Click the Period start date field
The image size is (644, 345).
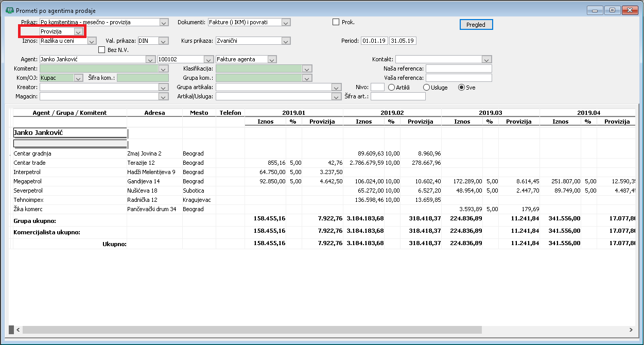pyautogui.click(x=374, y=41)
